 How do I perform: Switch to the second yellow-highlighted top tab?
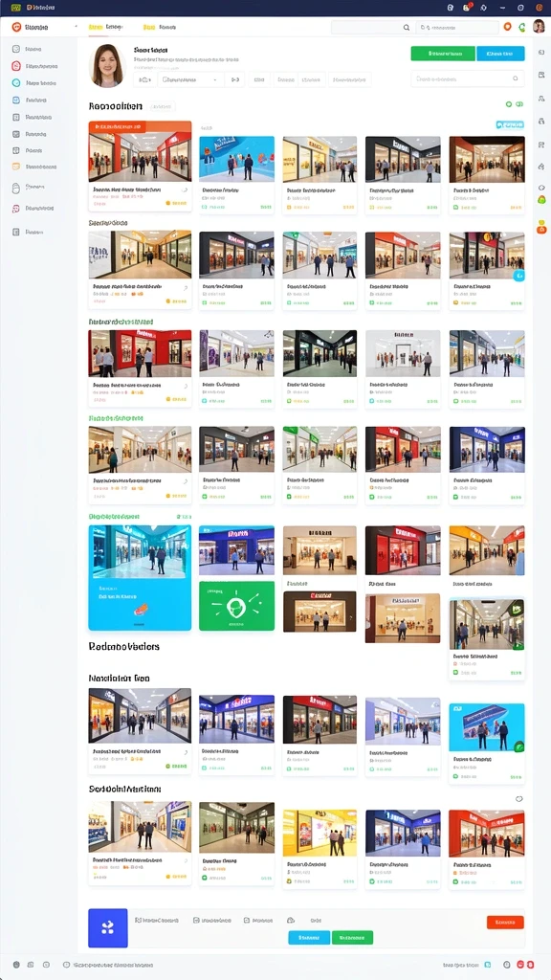[148, 27]
